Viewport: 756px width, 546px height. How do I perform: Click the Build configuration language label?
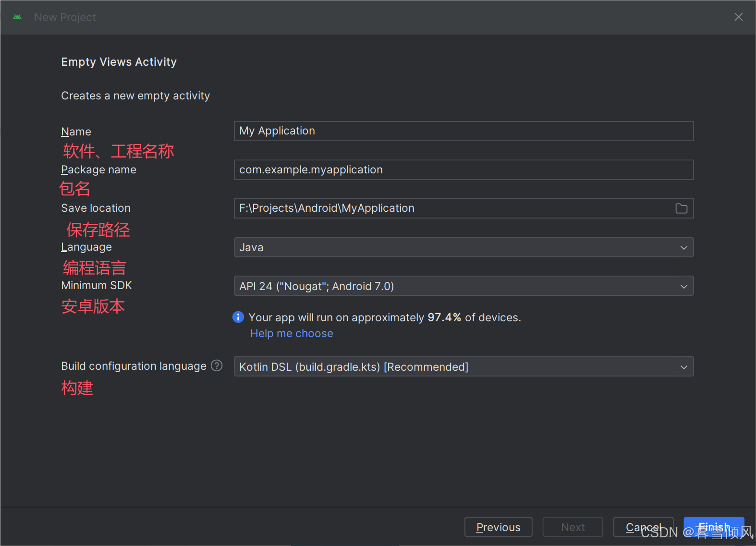tap(134, 366)
